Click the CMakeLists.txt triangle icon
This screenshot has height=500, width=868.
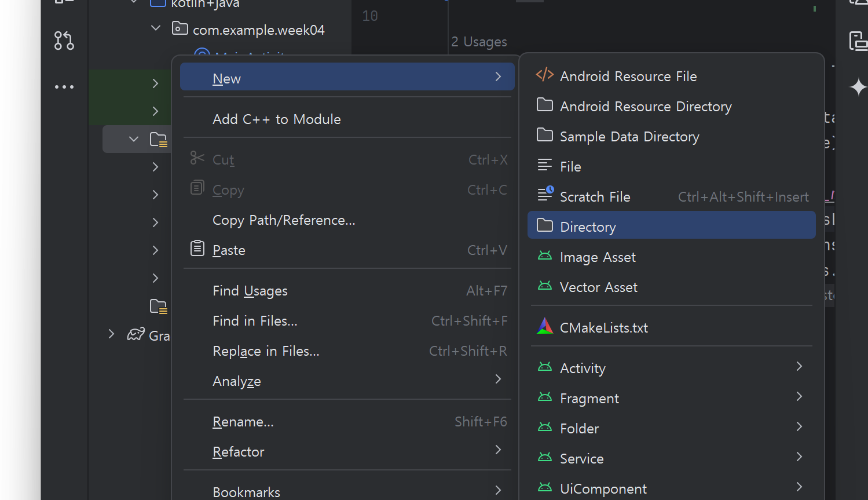545,327
